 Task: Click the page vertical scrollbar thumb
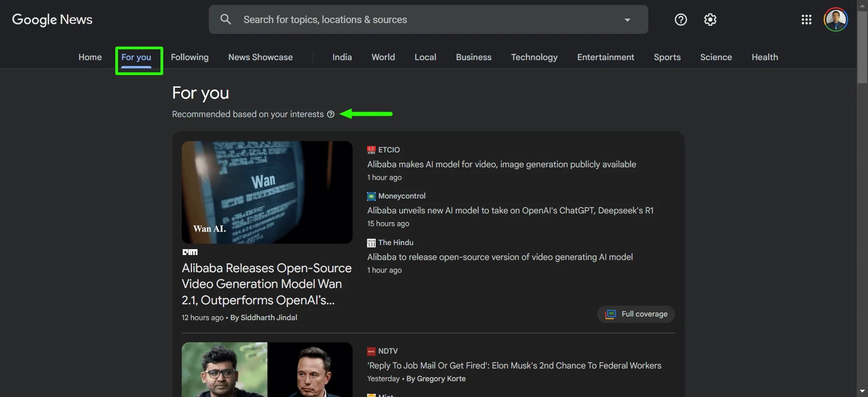pos(862,47)
